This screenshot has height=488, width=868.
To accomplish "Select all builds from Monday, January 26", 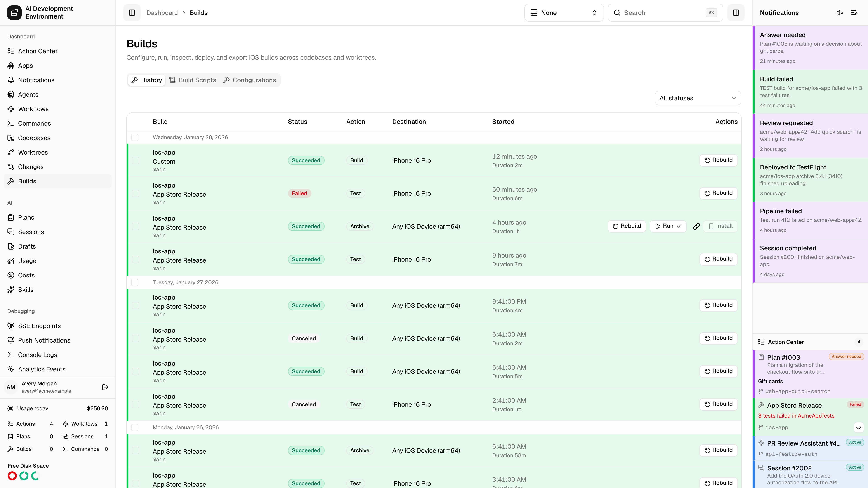I will [x=135, y=428].
